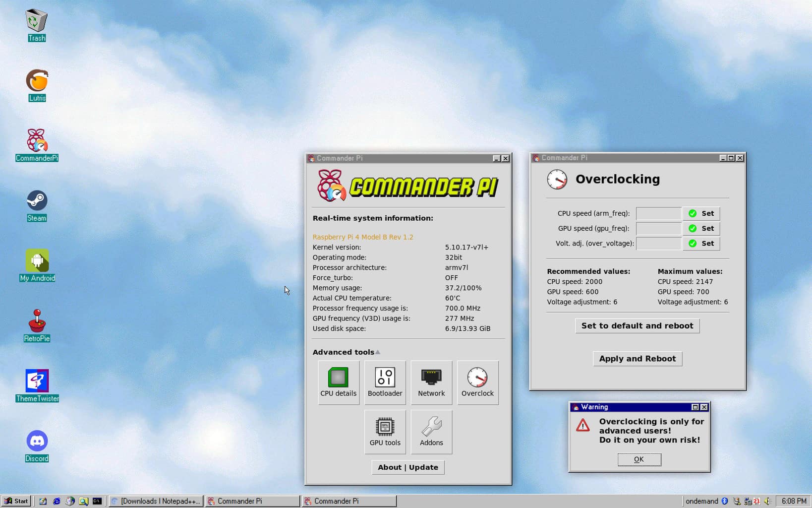This screenshot has width=812, height=508.
Task: Click the maximum CPU speed: 2147 text
Action: 685,282
